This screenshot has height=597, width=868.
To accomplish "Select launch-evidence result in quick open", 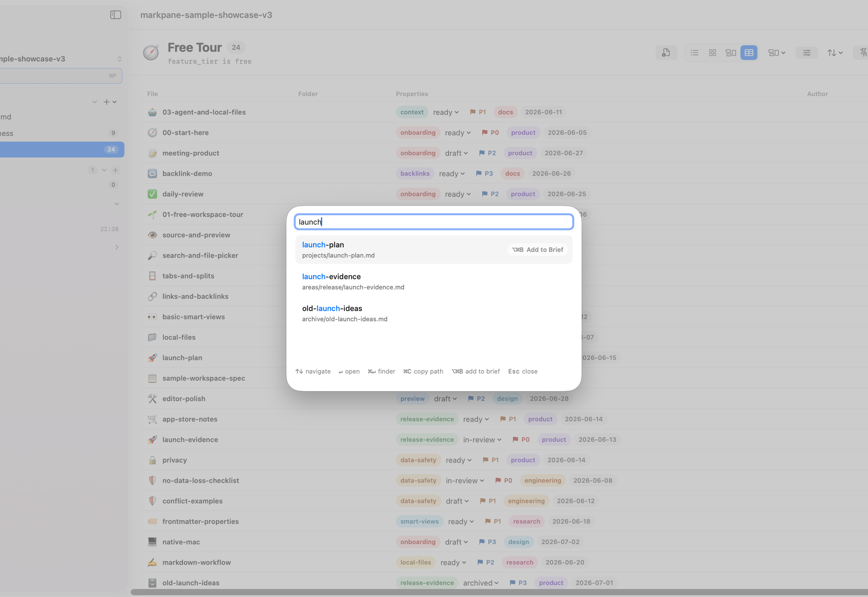I will click(x=434, y=281).
